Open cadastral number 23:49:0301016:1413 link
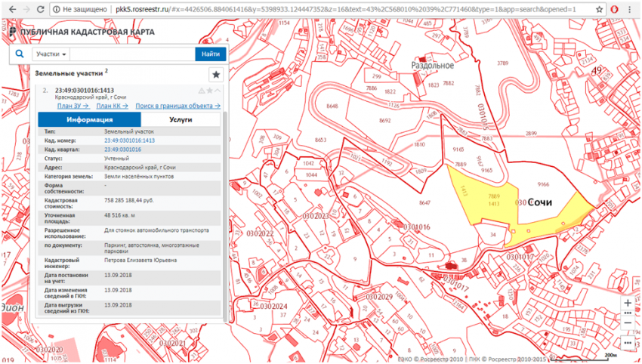This screenshot has width=642, height=364. click(129, 140)
